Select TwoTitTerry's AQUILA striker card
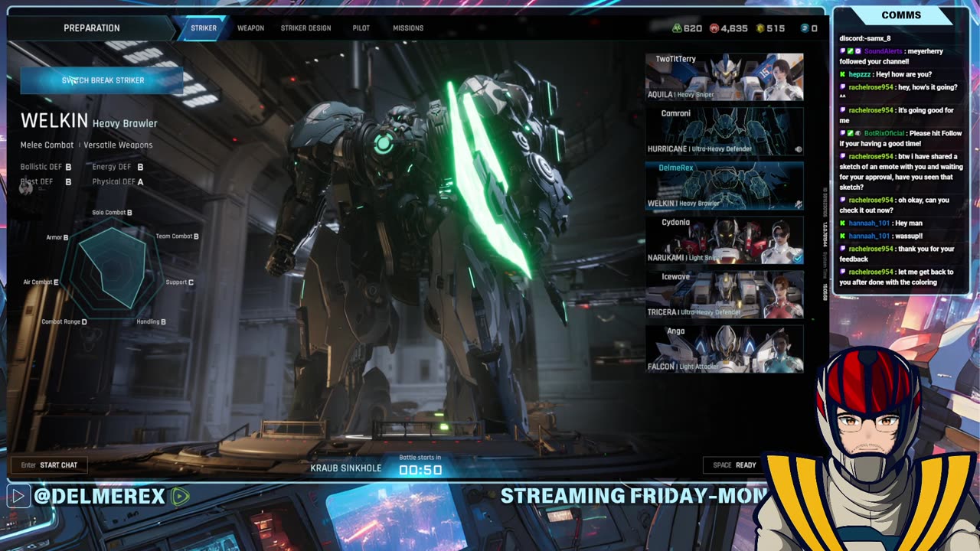This screenshot has width=980, height=551. pos(724,77)
